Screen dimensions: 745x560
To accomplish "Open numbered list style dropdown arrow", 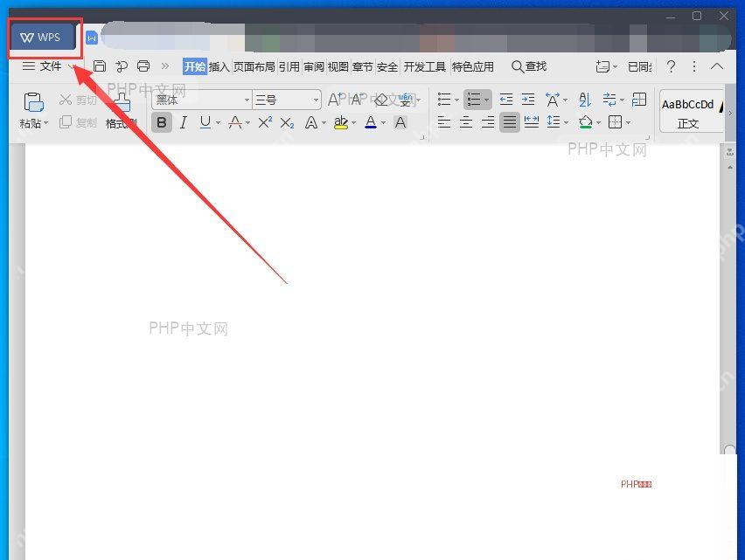I will pyautogui.click(x=486, y=100).
